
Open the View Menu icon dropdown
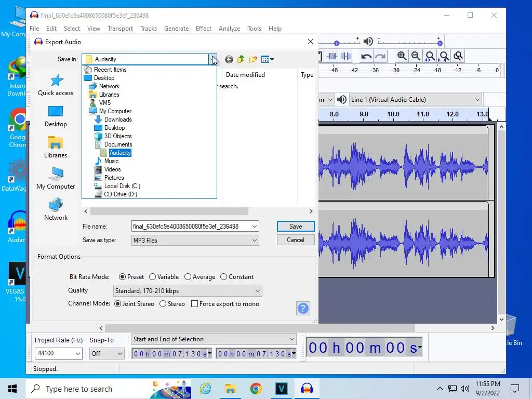pos(268,59)
